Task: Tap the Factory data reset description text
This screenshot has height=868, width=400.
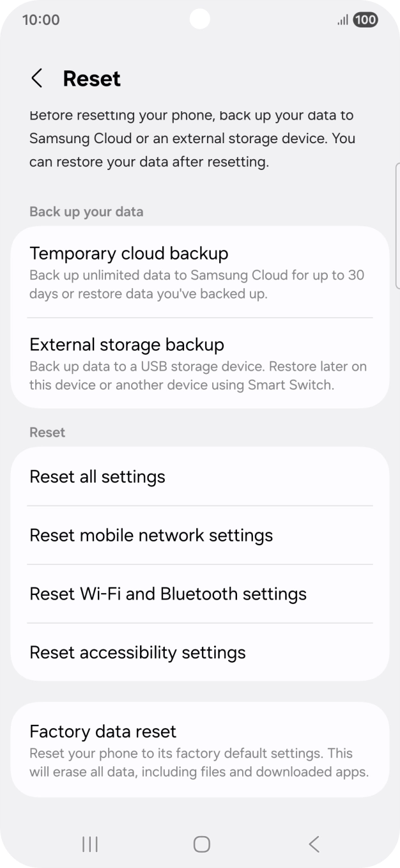Action: [x=199, y=763]
